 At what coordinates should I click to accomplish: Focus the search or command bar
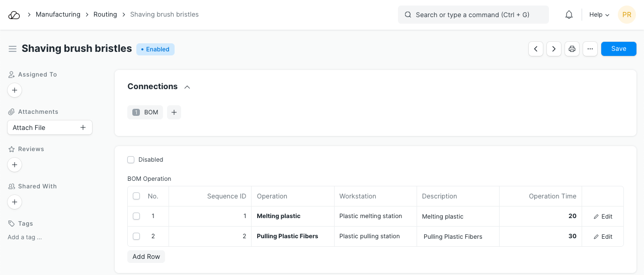point(473,15)
